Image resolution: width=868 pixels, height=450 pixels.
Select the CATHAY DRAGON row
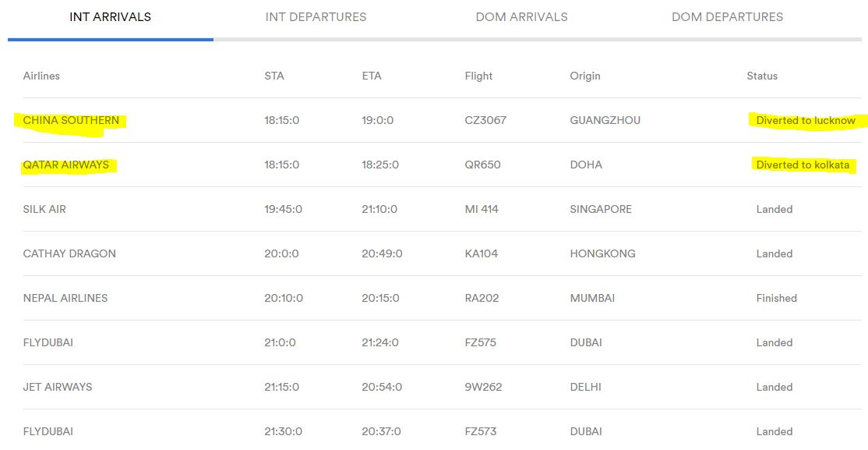pyautogui.click(x=435, y=253)
